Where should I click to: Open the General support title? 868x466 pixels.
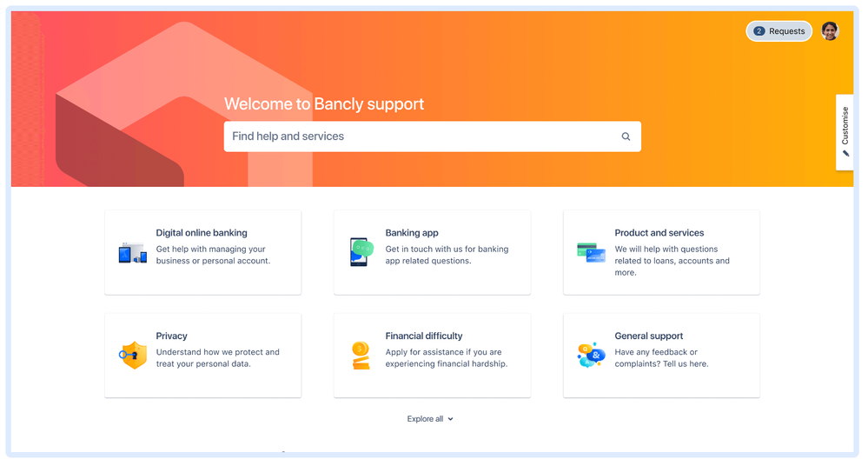pyautogui.click(x=649, y=336)
